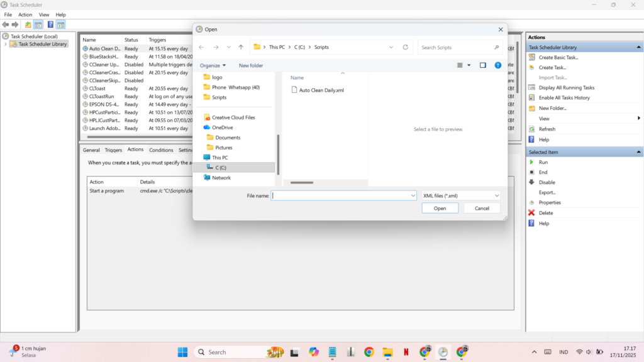Click the Run action for the selected item
Viewport: 644px width, 362px height.
543,162
